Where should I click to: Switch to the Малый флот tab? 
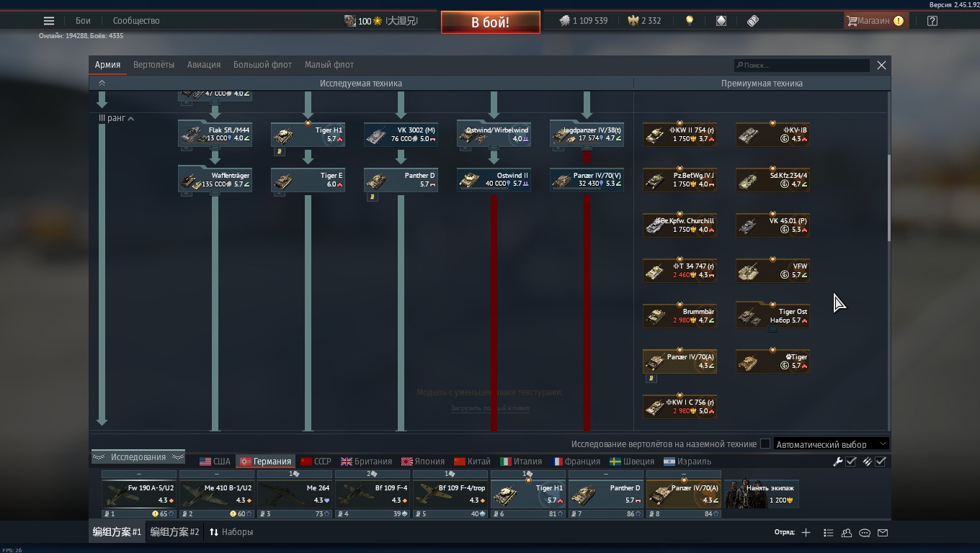(329, 65)
